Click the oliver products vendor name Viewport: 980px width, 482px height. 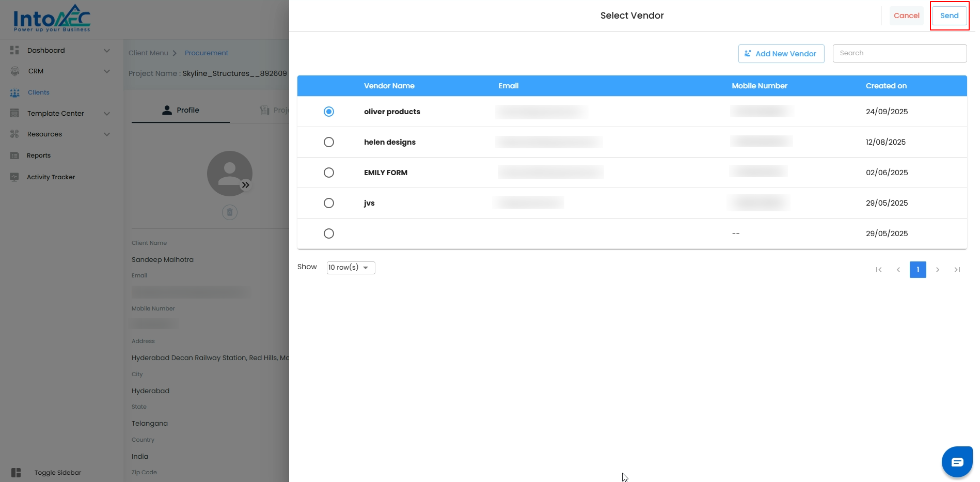click(x=392, y=112)
